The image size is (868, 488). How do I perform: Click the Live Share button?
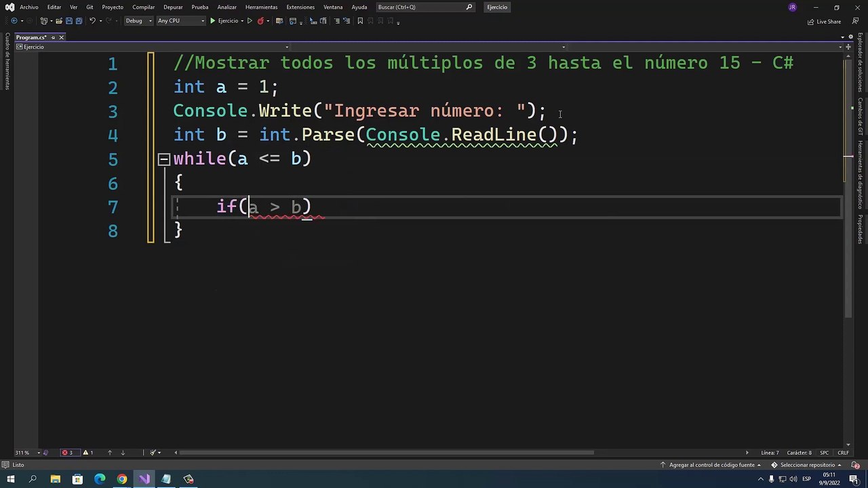pos(825,22)
